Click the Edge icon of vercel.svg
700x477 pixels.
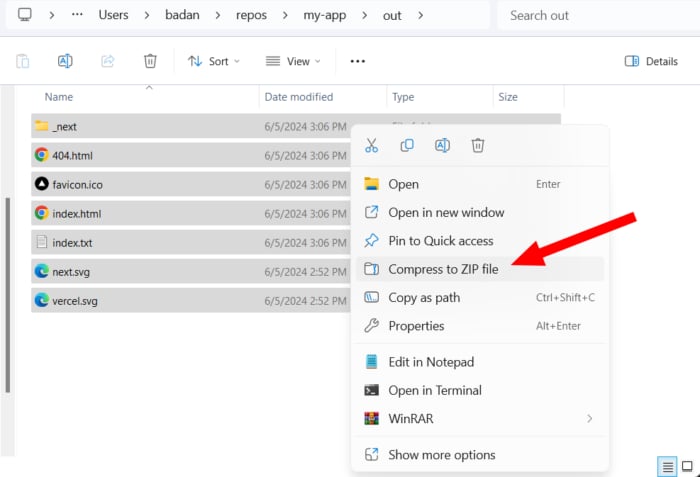(x=42, y=300)
